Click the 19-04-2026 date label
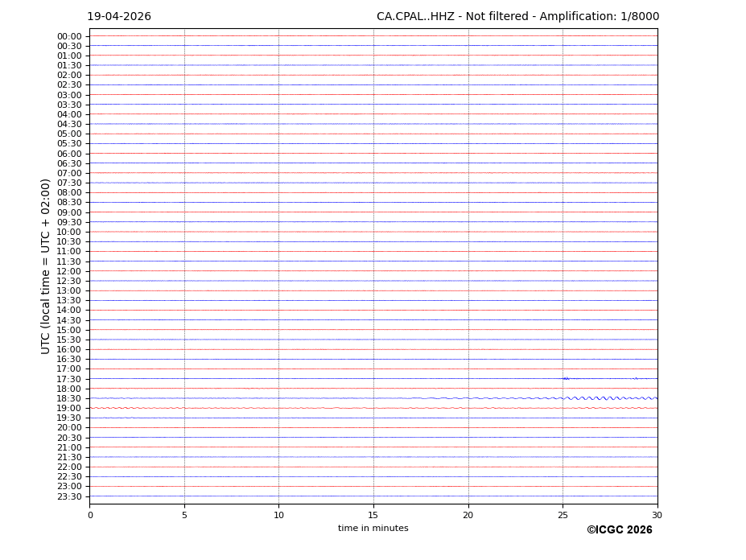The image size is (746, 560). tap(119, 17)
